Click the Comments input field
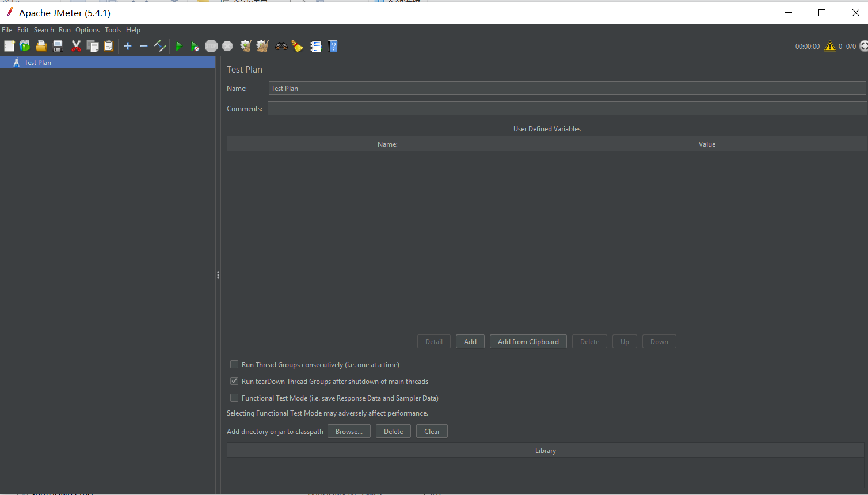This screenshot has height=495, width=868. click(x=567, y=108)
